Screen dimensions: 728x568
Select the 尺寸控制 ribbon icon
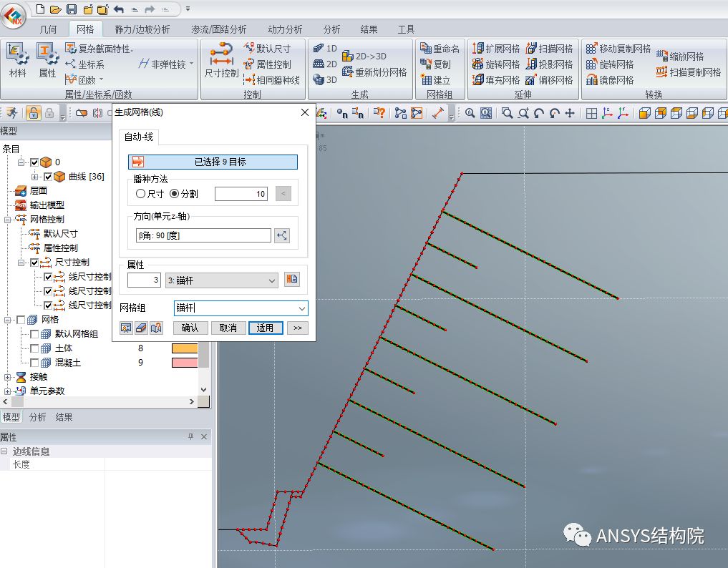(220, 61)
